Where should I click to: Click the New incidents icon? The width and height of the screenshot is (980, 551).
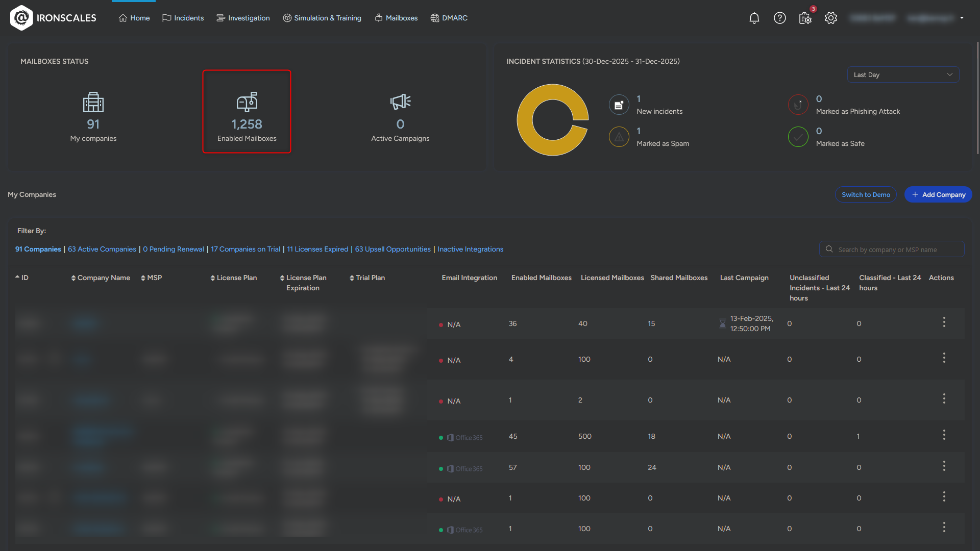619,105
